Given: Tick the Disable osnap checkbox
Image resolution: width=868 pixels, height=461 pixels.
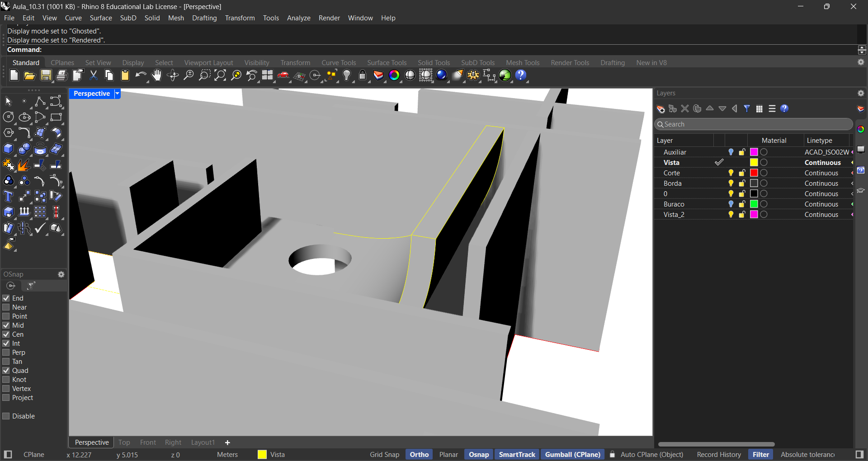Looking at the screenshot, I should [x=6, y=416].
